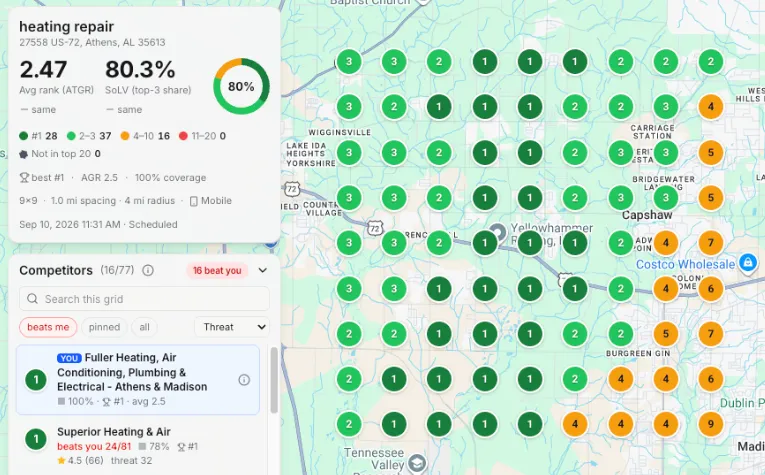Image resolution: width=765 pixels, height=475 pixels.
Task: Click the trophy icon next to best #1
Action: (24, 178)
